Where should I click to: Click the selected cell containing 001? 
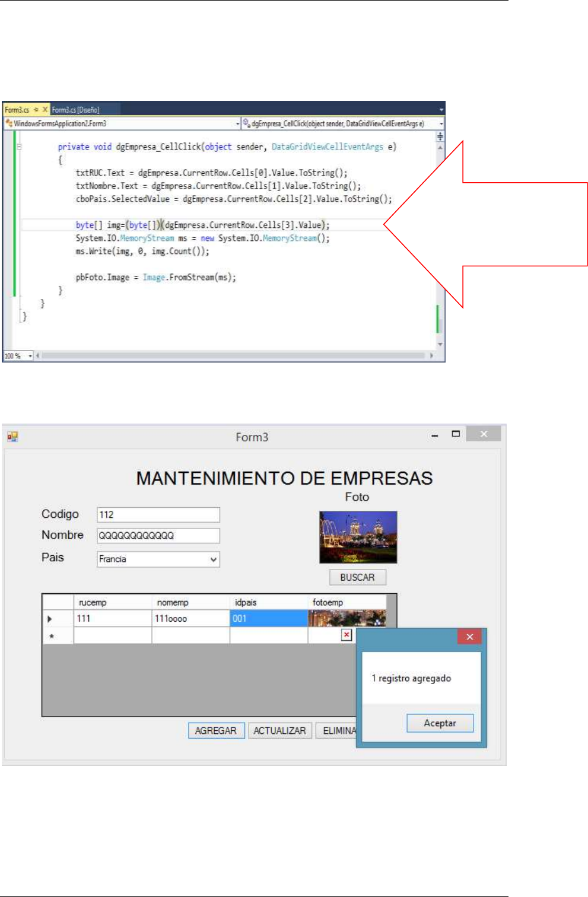[269, 619]
